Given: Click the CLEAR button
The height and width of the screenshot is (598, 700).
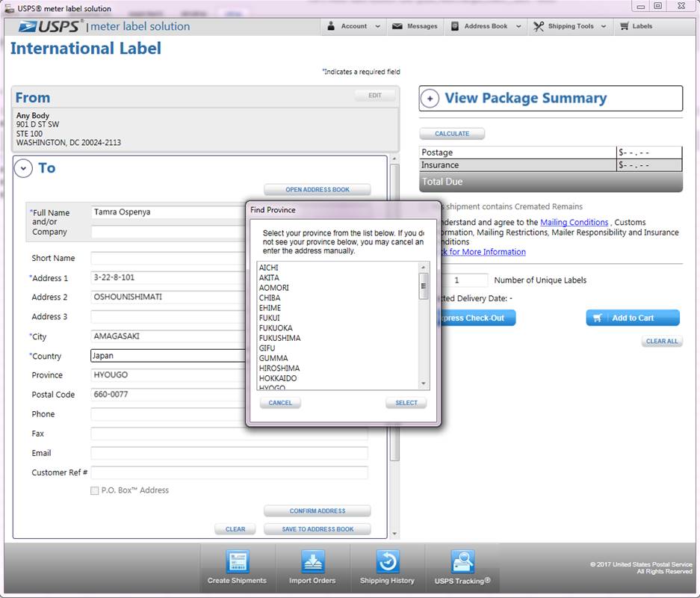Looking at the screenshot, I should click(x=235, y=528).
